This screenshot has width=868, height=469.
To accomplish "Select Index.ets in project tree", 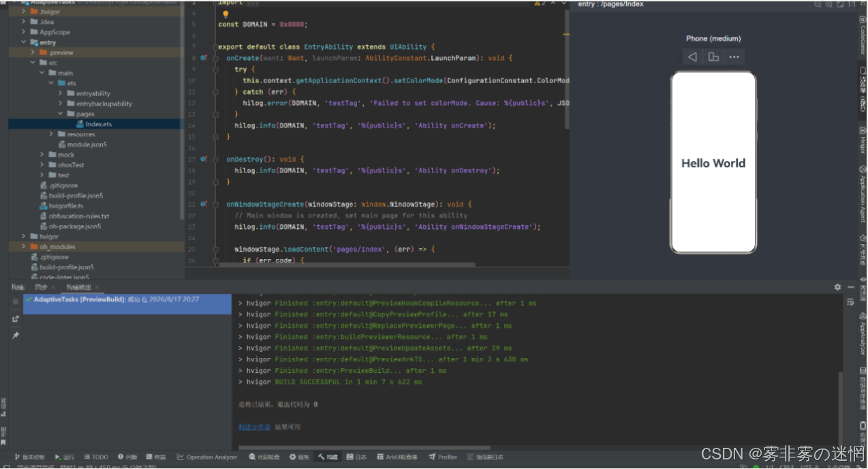I will tap(95, 124).
